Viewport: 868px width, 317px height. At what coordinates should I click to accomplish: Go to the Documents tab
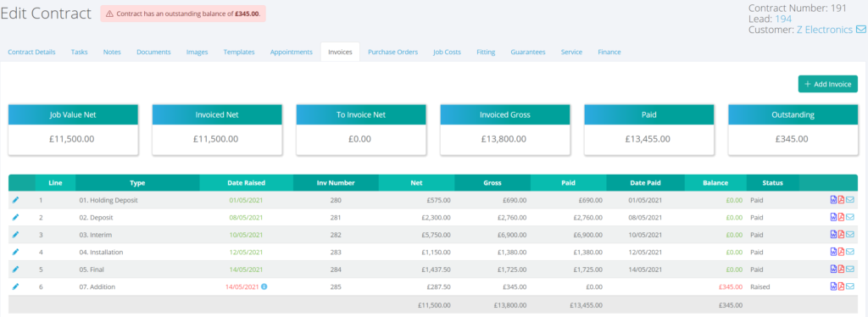153,52
